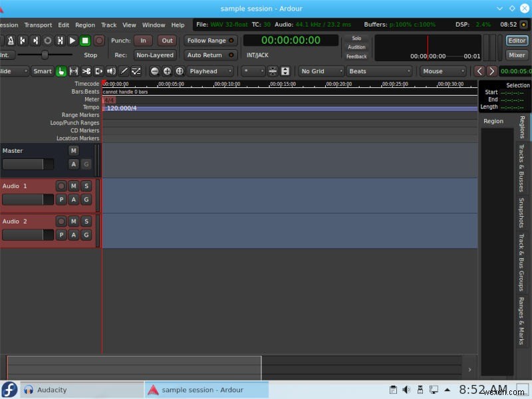Show hidden tray icons arrow
Screen dimensions: 532x399
(447, 390)
